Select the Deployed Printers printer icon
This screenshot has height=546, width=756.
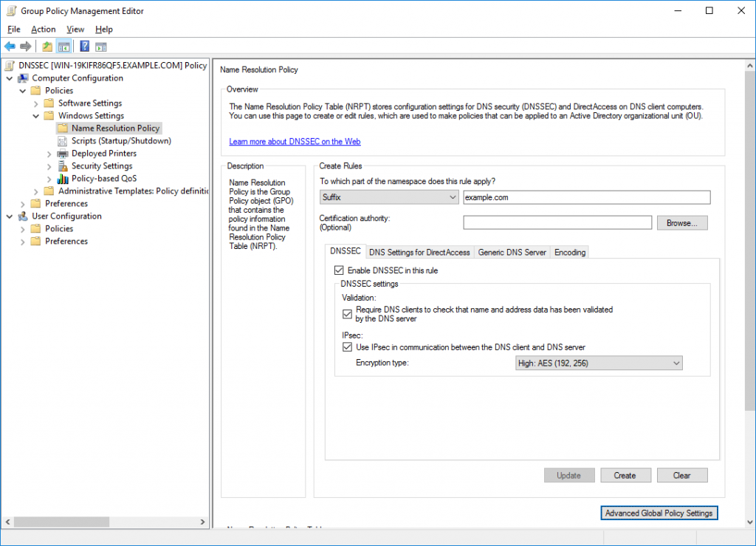63,154
